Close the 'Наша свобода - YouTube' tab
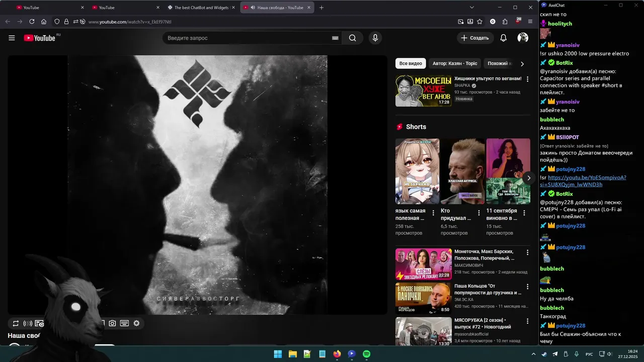The width and height of the screenshot is (644, 362). click(308, 8)
